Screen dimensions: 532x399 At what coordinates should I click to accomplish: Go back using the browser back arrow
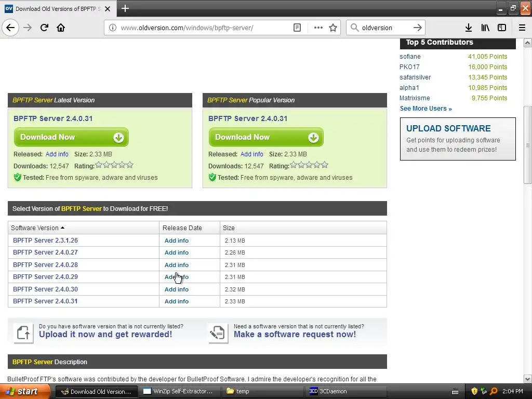point(10,28)
